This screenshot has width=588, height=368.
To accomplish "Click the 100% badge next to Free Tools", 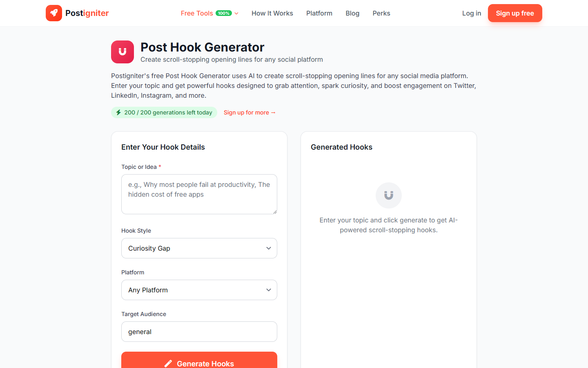I will [224, 13].
